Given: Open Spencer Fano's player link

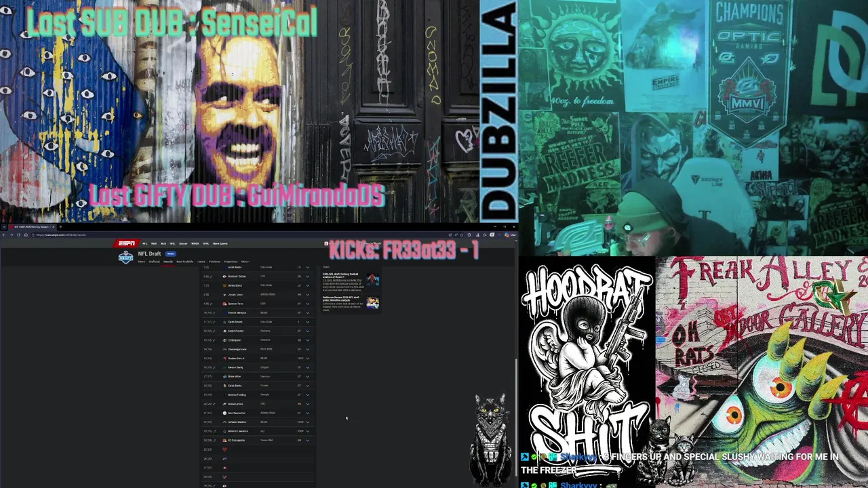Looking at the screenshot, I should click(235, 304).
